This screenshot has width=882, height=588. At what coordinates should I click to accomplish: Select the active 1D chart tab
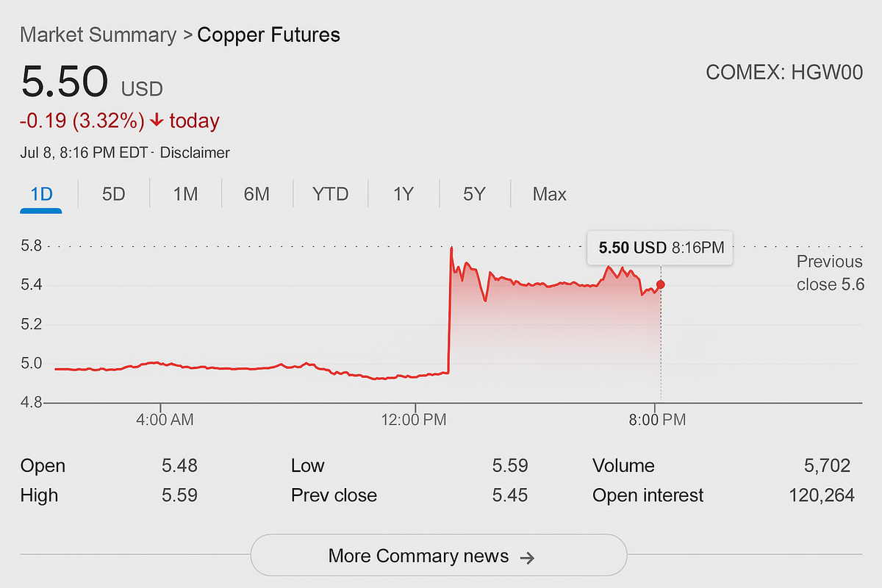coord(41,193)
